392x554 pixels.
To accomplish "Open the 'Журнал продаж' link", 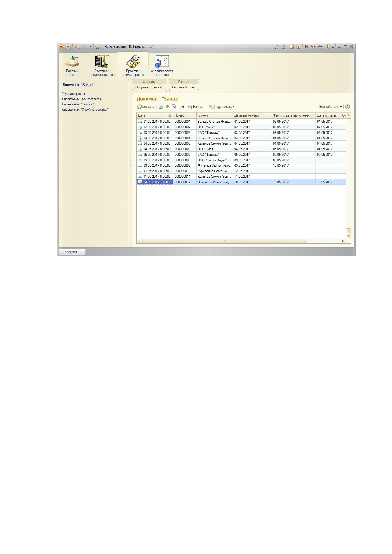I will pyautogui.click(x=74, y=94).
